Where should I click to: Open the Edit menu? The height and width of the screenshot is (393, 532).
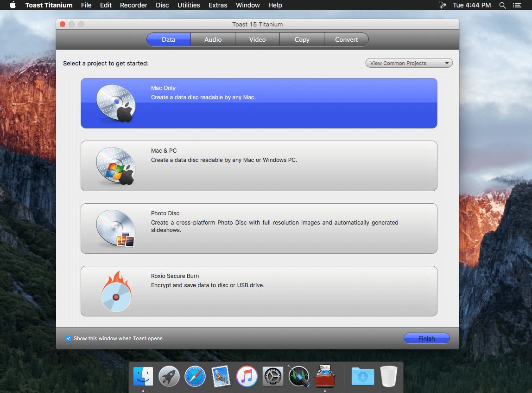[x=106, y=5]
